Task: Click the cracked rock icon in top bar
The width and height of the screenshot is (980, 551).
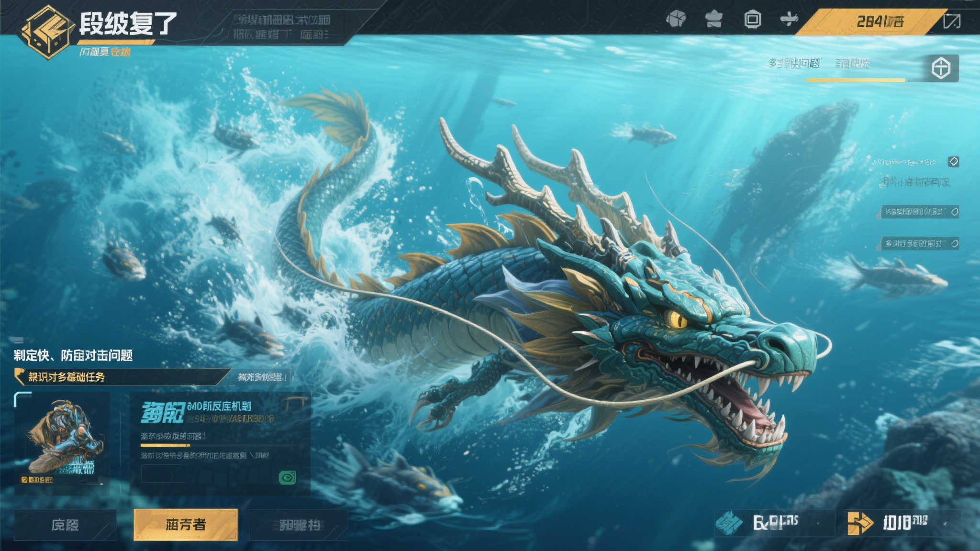Action: pos(676,20)
